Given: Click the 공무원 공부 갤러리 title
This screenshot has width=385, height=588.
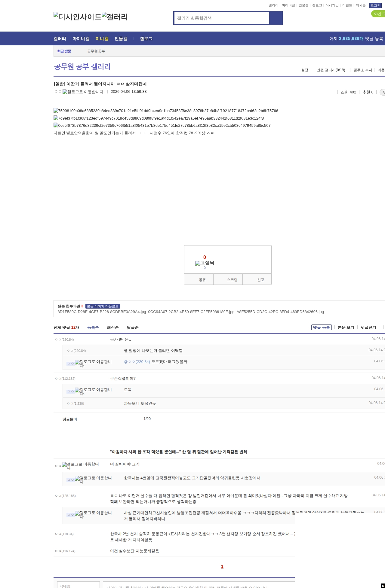Looking at the screenshot, I should (82, 67).
